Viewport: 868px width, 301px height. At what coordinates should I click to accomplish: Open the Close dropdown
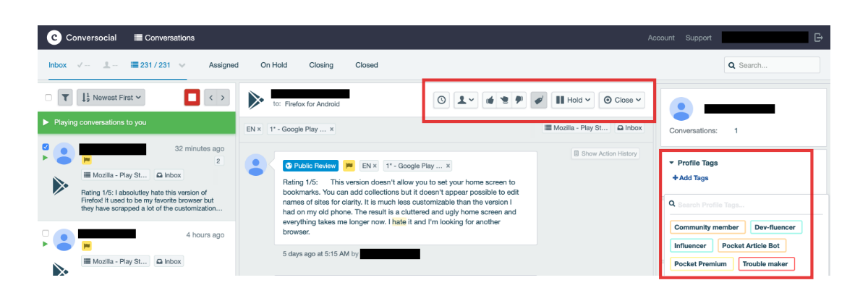coord(622,100)
